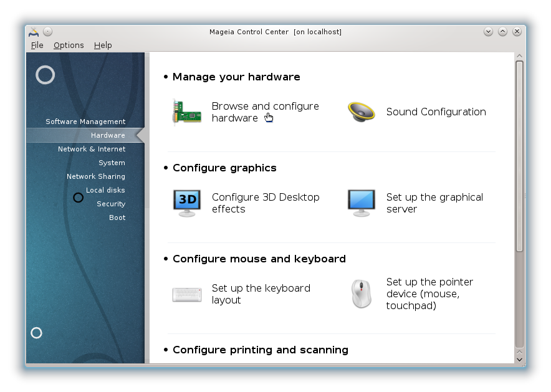The width and height of the screenshot is (551, 392).
Task: Click the green hardware card icon
Action: pyautogui.click(x=186, y=112)
